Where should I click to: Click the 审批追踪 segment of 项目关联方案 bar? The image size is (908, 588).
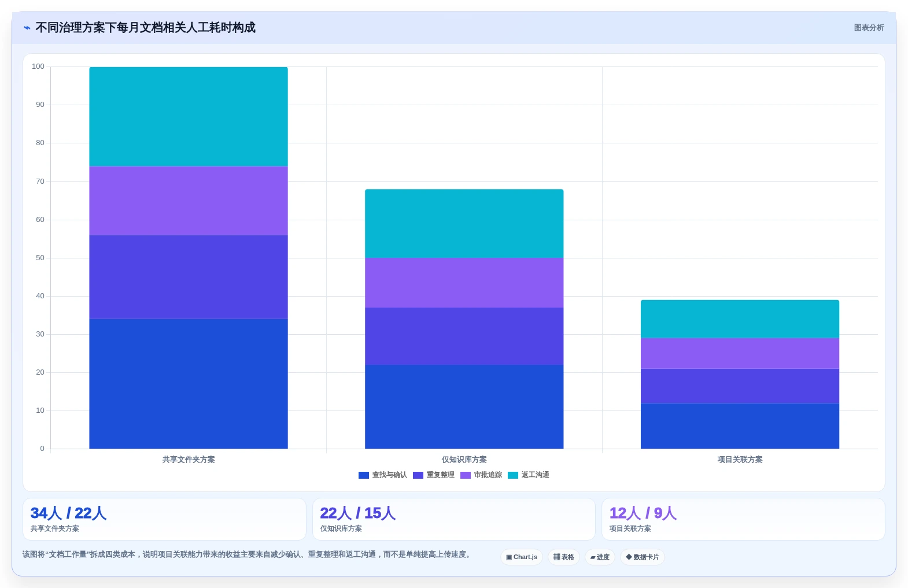click(740, 353)
